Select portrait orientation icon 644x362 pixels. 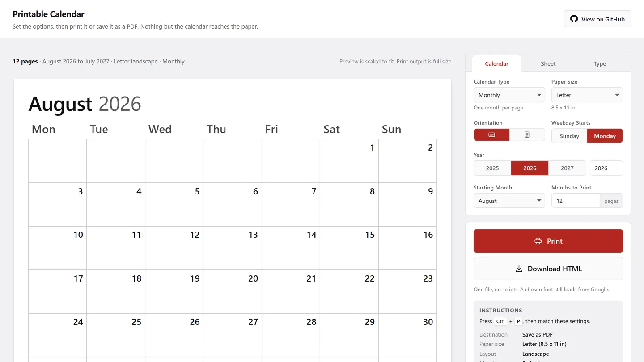(527, 135)
